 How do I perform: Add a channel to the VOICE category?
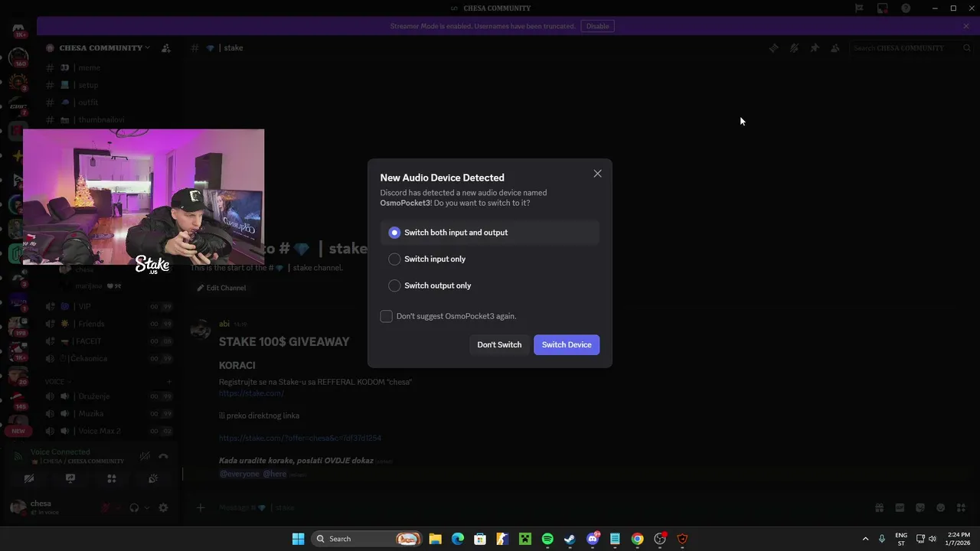(x=169, y=381)
